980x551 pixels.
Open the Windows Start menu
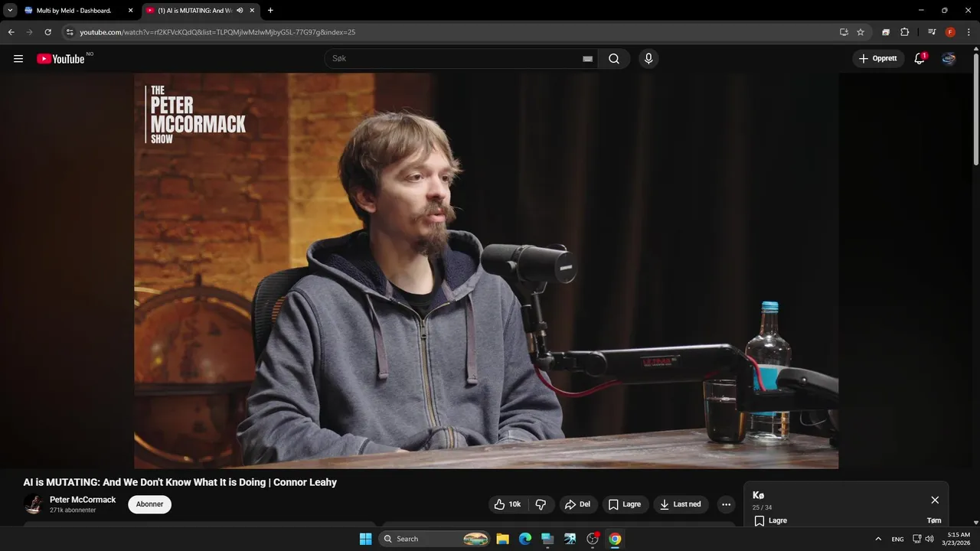point(365,539)
